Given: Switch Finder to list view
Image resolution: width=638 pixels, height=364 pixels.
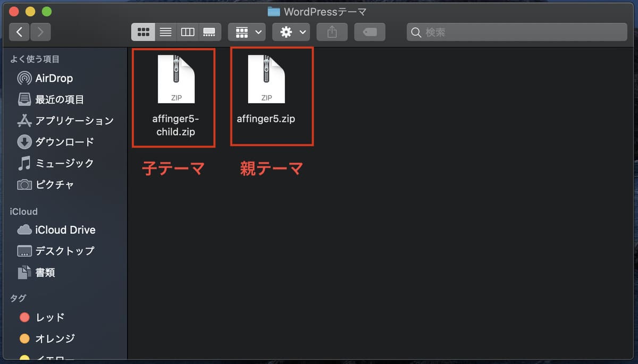Looking at the screenshot, I should point(165,31).
